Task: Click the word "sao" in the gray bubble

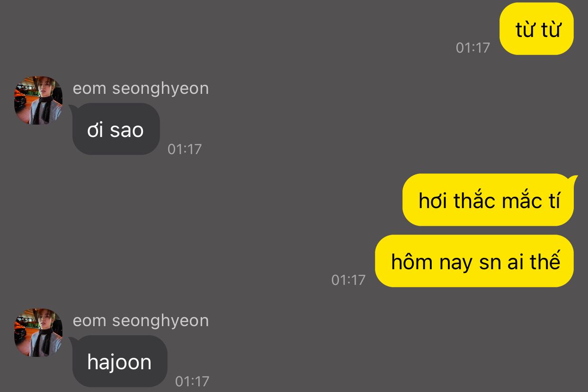Action: click(x=126, y=130)
